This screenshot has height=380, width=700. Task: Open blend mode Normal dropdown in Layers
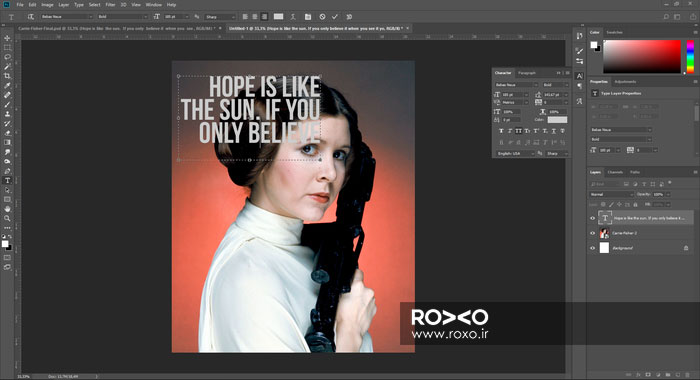(x=611, y=194)
